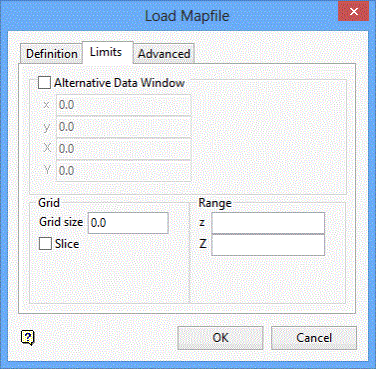
Task: Confirm with the OK button
Action: (220, 338)
